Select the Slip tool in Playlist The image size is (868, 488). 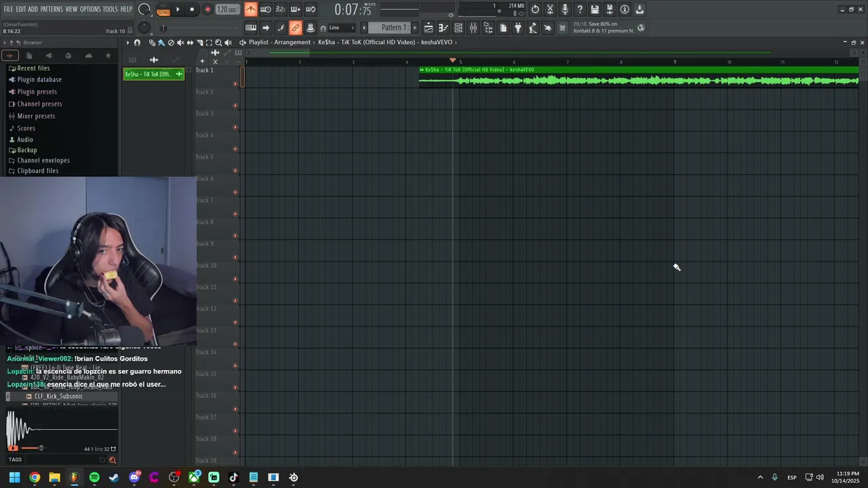[190, 43]
